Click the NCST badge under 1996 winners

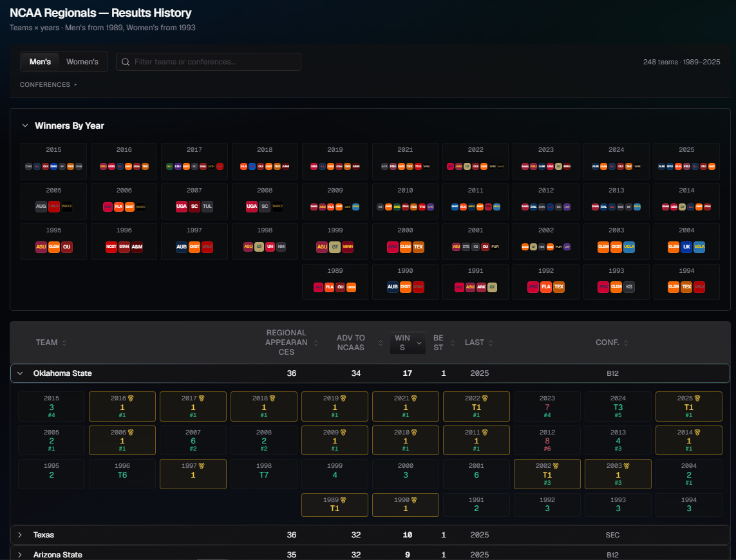point(111,247)
